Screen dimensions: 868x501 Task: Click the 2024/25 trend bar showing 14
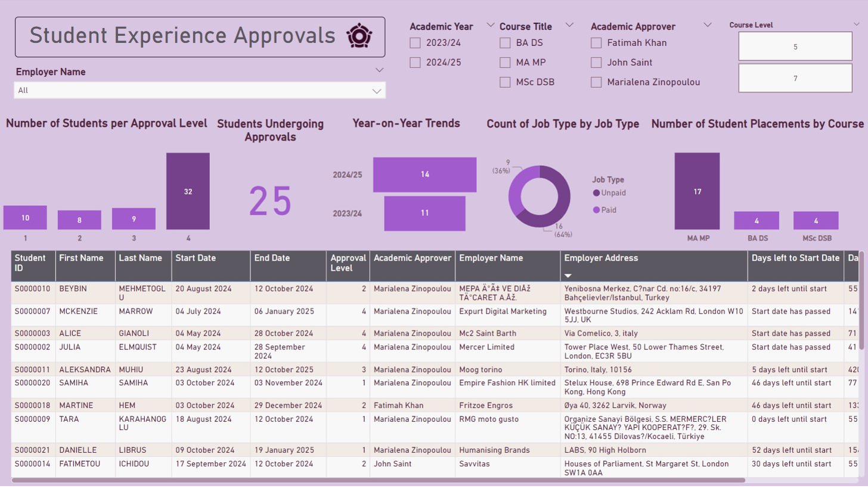424,175
